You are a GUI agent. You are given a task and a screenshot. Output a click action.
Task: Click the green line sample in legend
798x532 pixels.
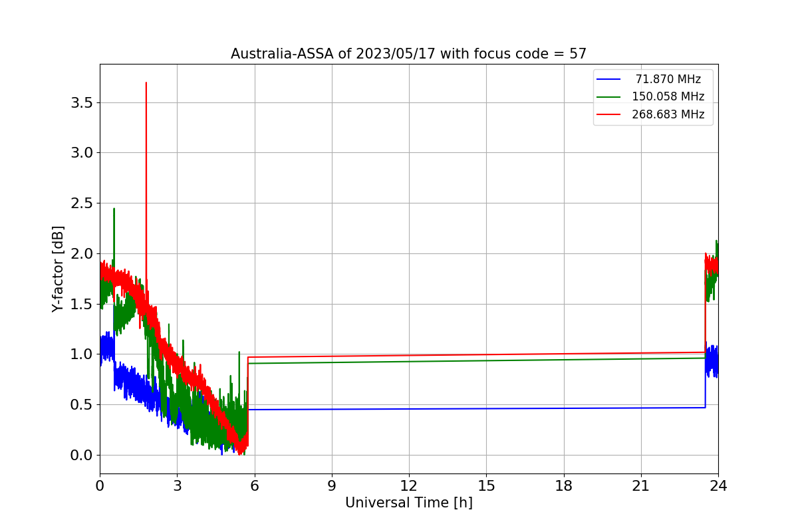coord(608,97)
